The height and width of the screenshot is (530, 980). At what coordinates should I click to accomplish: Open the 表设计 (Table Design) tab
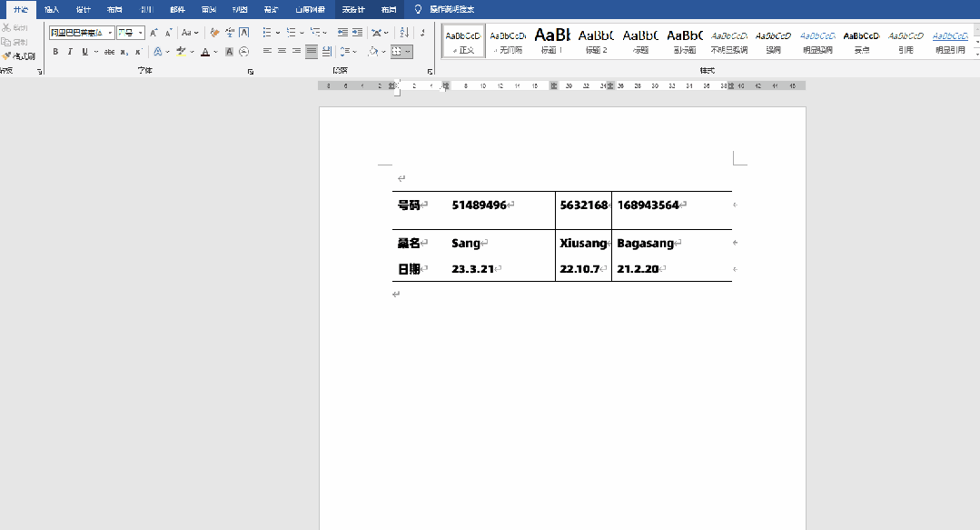pos(352,9)
